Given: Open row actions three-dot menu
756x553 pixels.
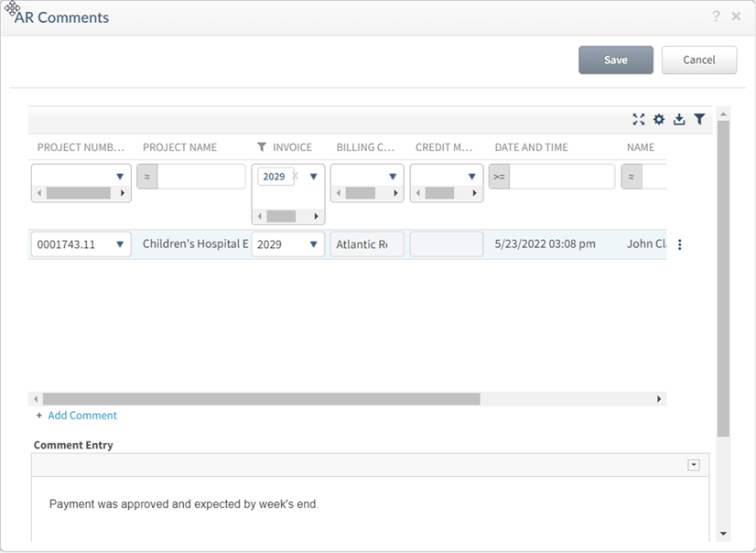Looking at the screenshot, I should pyautogui.click(x=680, y=244).
